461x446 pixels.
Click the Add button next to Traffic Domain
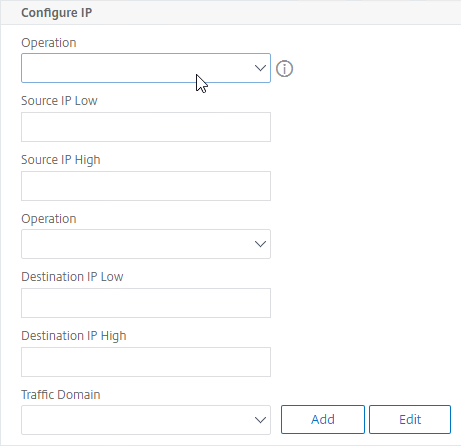pos(323,420)
